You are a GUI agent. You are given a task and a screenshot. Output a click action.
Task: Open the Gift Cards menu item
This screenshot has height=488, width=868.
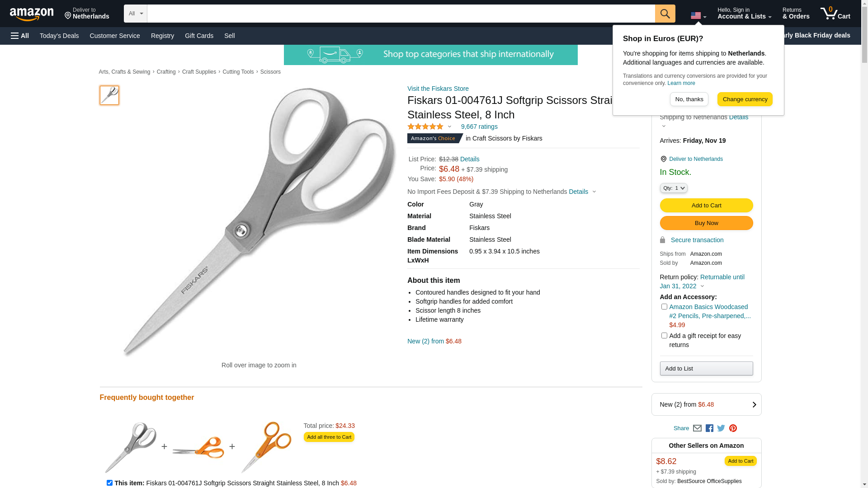(x=199, y=36)
